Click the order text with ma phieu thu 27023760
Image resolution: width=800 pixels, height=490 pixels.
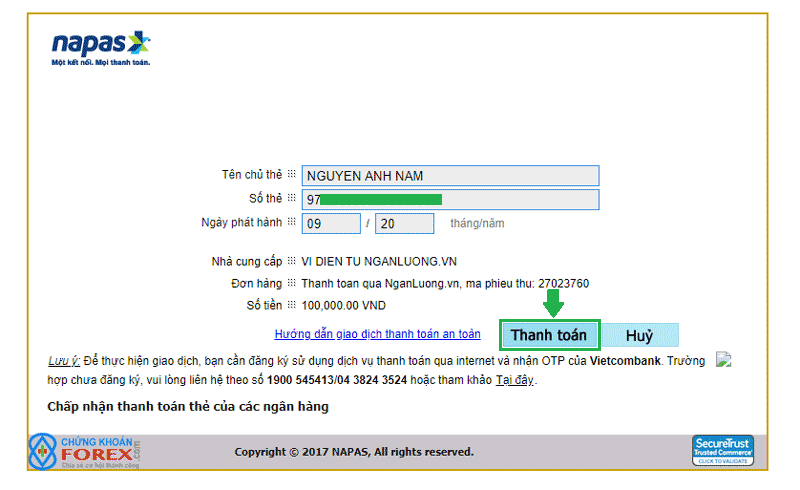click(445, 284)
